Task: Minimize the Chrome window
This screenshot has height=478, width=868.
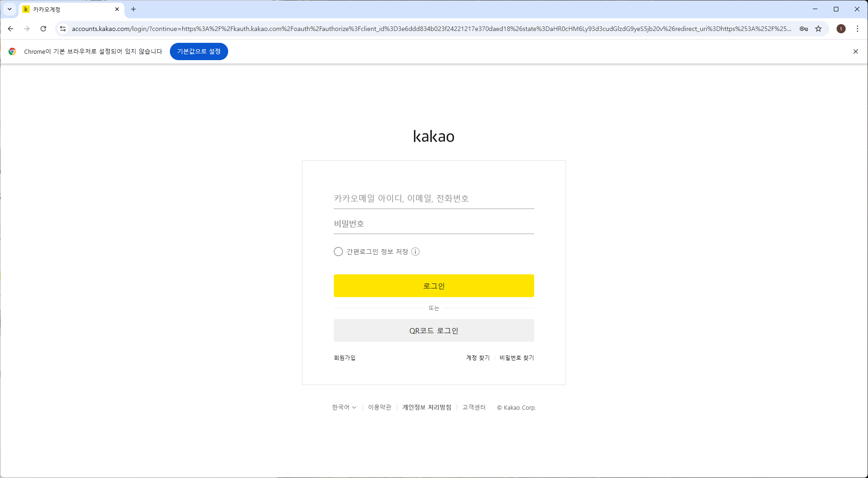Action: [815, 9]
